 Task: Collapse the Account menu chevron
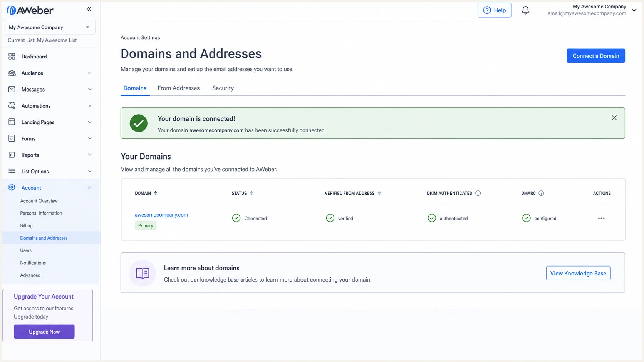90,187
